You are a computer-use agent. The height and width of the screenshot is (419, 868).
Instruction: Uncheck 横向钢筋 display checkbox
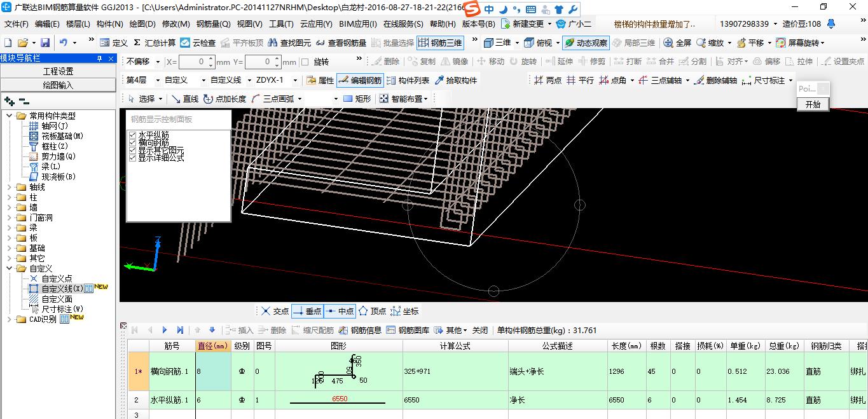(x=132, y=143)
